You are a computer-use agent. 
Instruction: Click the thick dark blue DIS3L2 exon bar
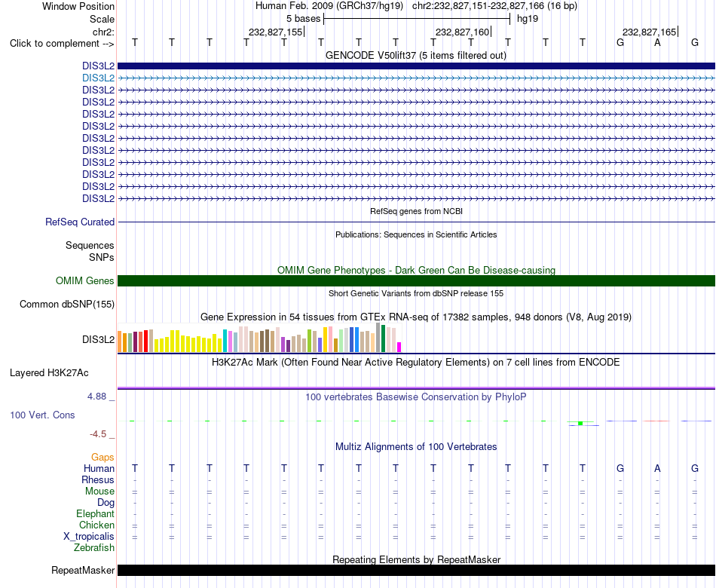416,66
